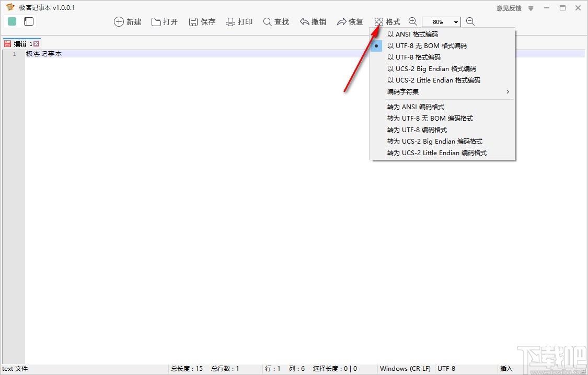The height and width of the screenshot is (375, 588).
Task: Maximize the 极客记事本 window
Action: pyautogui.click(x=562, y=8)
